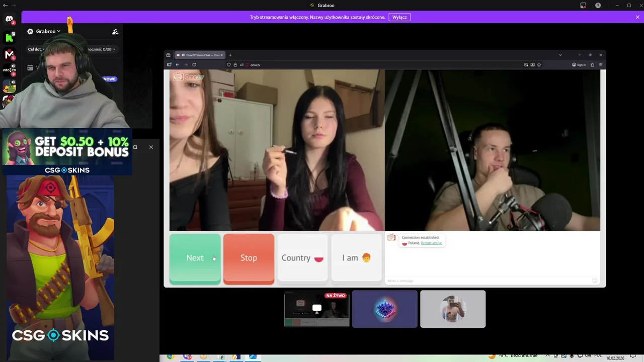Click the Wyłącz button in streamer mode banner

point(399,17)
